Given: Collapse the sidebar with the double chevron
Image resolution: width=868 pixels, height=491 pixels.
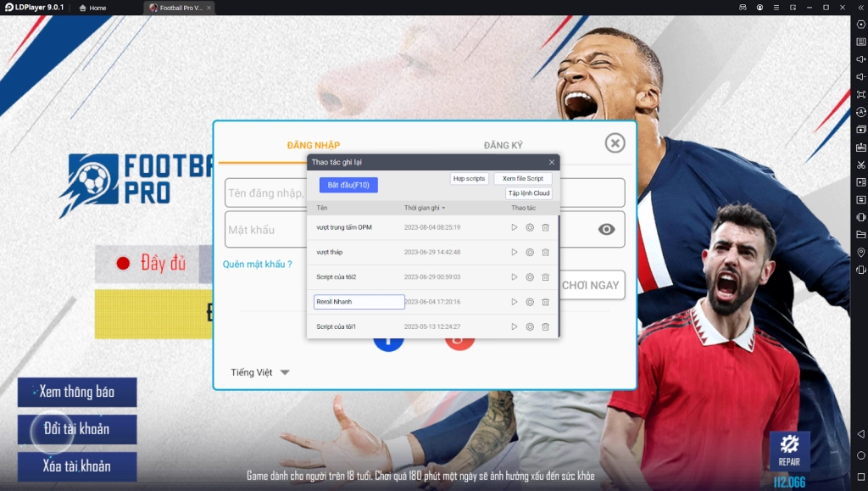Looking at the screenshot, I should (862, 8).
